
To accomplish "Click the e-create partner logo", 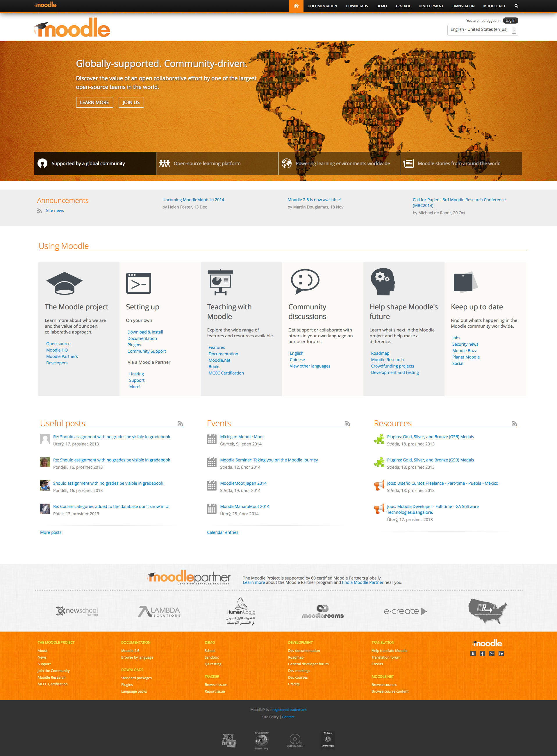I will pos(405,611).
